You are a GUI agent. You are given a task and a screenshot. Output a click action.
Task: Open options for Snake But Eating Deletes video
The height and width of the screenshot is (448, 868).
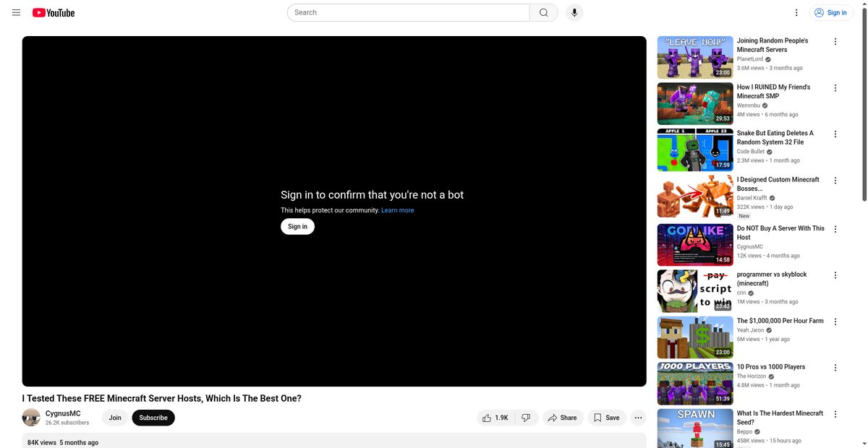tap(835, 134)
